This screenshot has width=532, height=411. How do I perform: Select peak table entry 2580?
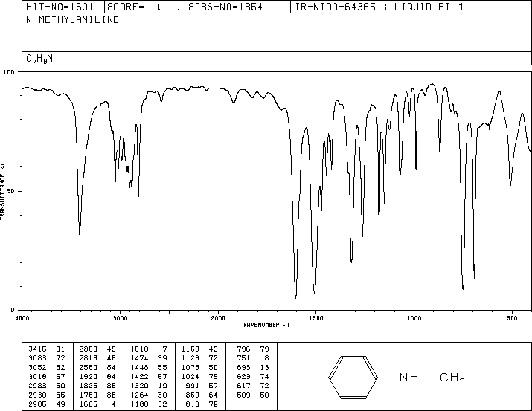click(x=89, y=367)
